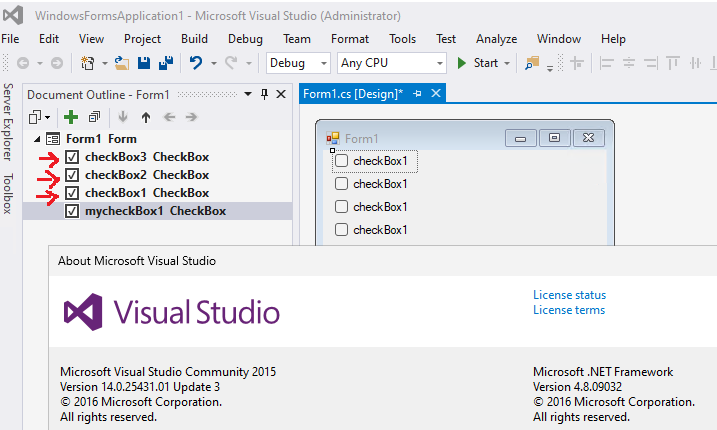Click the pin icon on Form1.cs [Design] tab
Viewport: 717px width, 430px height.
(x=417, y=94)
